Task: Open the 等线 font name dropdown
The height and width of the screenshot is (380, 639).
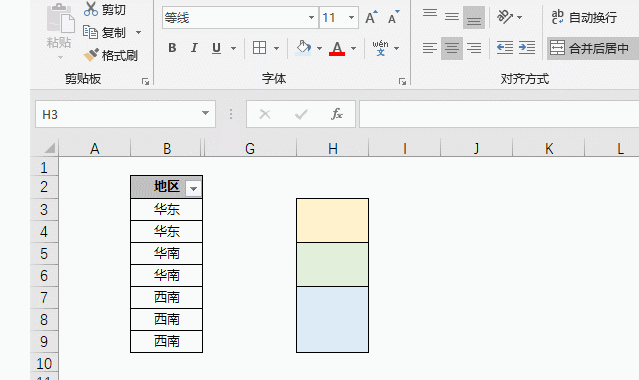Action: (311, 18)
